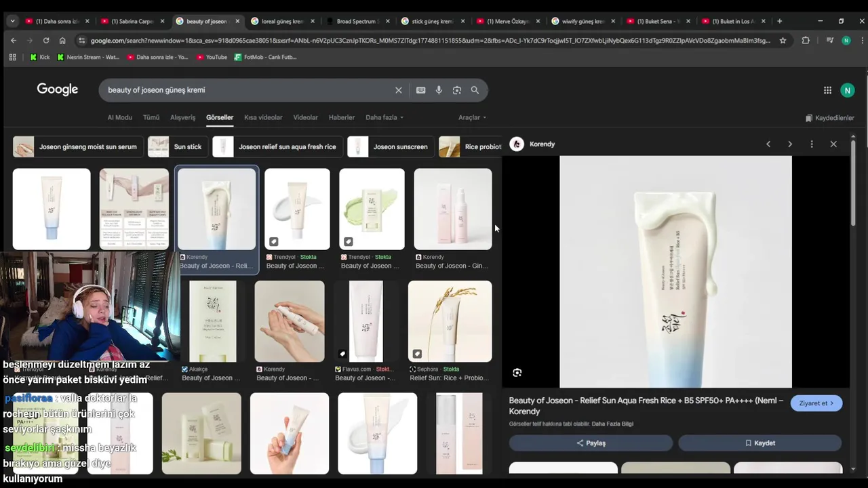Open the Akakçe product thumbnail

(x=213, y=321)
